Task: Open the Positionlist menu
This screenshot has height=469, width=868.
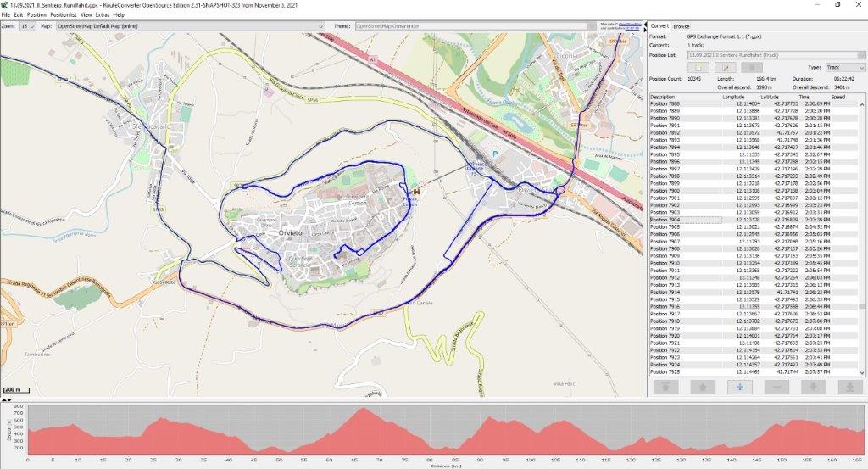Action: click(x=64, y=15)
